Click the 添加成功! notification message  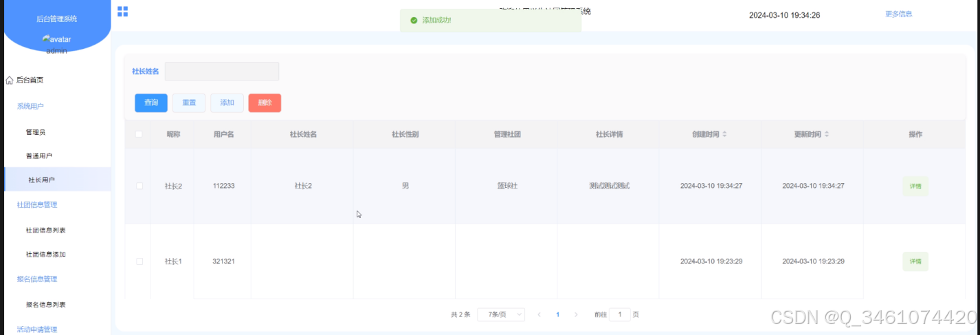pyautogui.click(x=491, y=21)
